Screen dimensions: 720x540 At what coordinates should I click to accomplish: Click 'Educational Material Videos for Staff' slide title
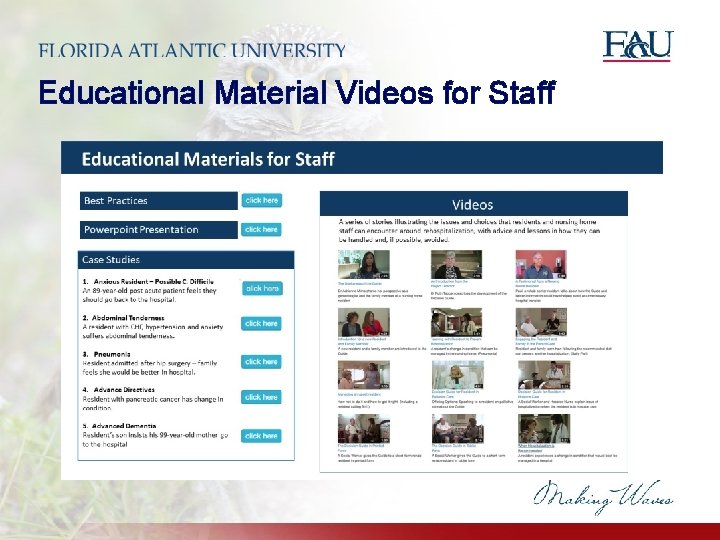[x=298, y=92]
